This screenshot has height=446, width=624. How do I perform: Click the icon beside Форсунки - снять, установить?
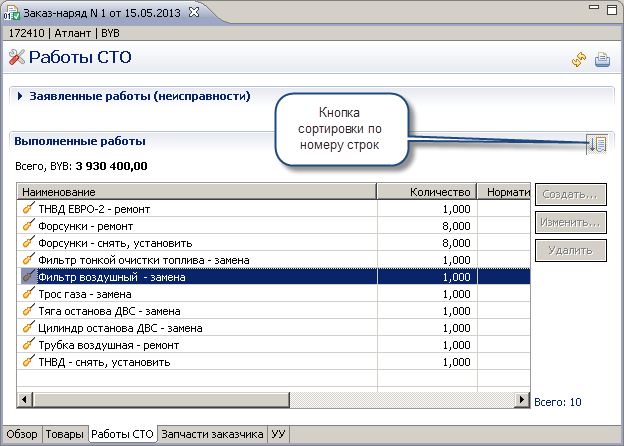click(28, 243)
